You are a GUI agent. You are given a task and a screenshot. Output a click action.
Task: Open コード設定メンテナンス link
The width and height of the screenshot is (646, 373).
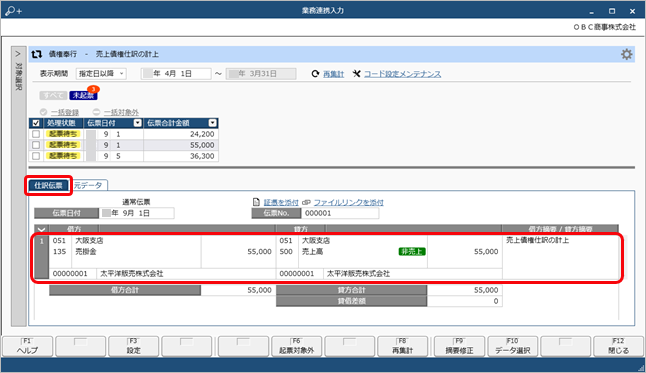click(403, 74)
